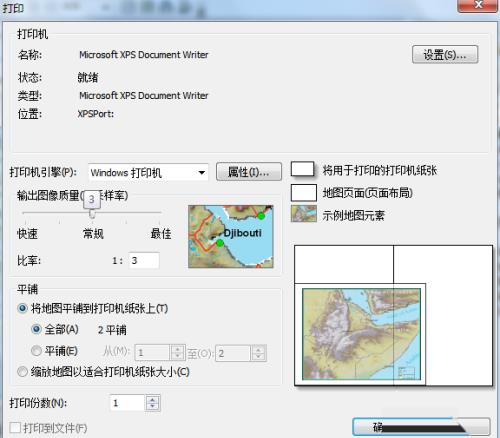Click the From (从) tile number field
This screenshot has width=500, height=438.
153,353
